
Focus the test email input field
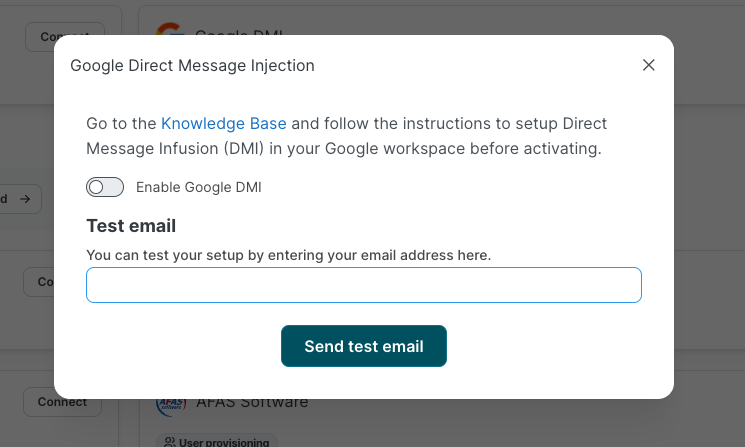pyautogui.click(x=363, y=285)
